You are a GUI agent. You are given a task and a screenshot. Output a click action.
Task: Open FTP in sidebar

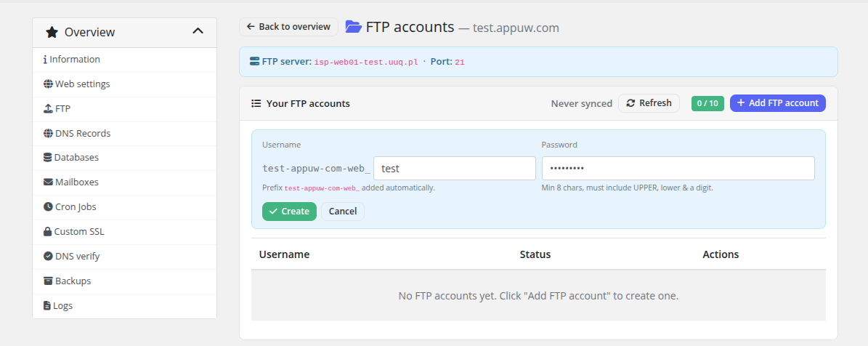[x=124, y=109]
